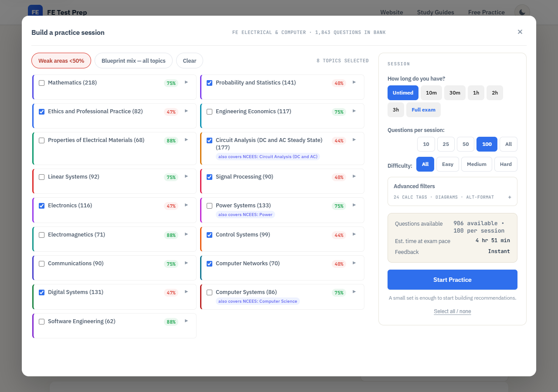Click the 44% badge on Circuit Analysis
The height and width of the screenshot is (392, 558).
click(339, 141)
